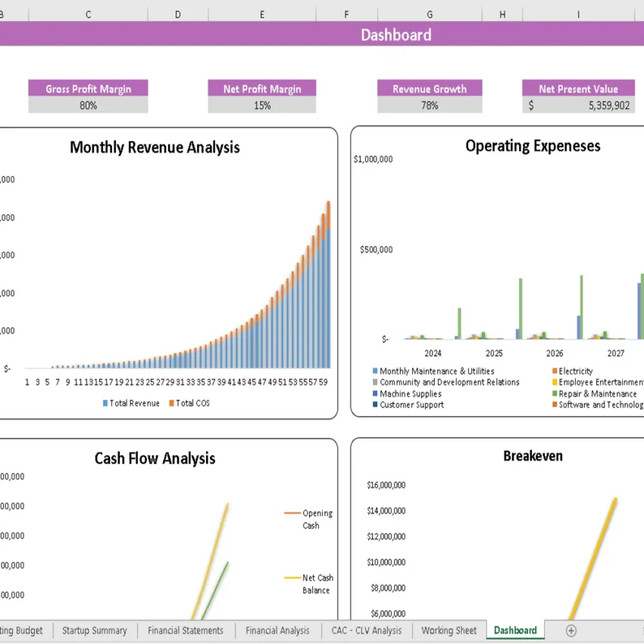Click the new sheet plus icon
Image resolution: width=644 pixels, height=644 pixels.
[571, 630]
